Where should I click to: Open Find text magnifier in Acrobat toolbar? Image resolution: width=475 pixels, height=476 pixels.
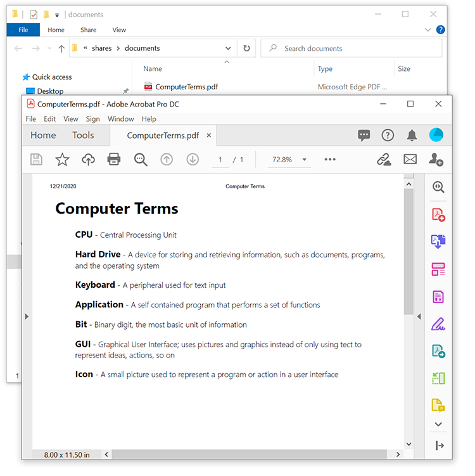pyautogui.click(x=141, y=160)
